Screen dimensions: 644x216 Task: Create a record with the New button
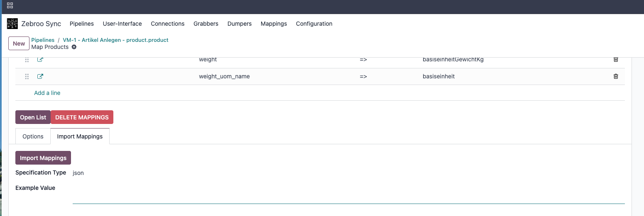click(19, 44)
